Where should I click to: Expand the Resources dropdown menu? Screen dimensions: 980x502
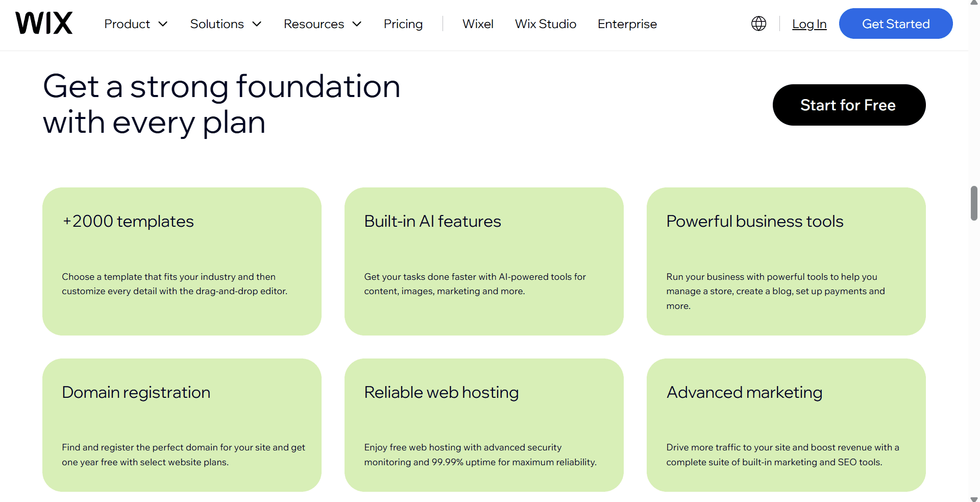(x=322, y=23)
